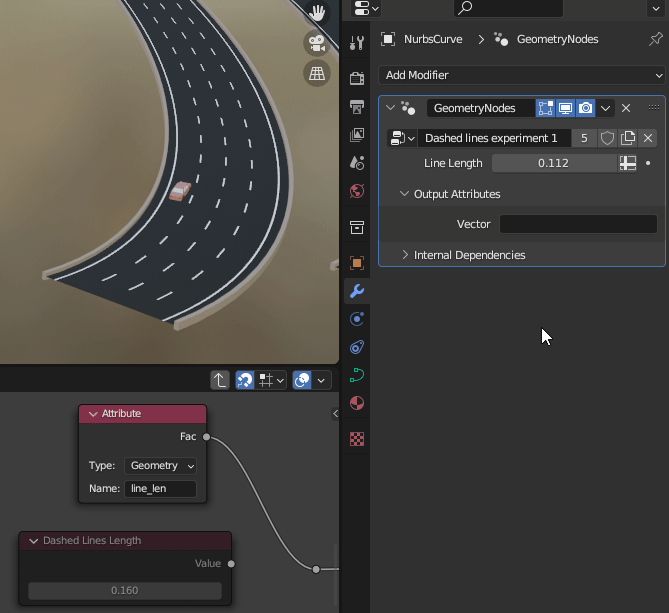Open the World properties tab
This screenshot has height=613, width=669.
(x=357, y=191)
